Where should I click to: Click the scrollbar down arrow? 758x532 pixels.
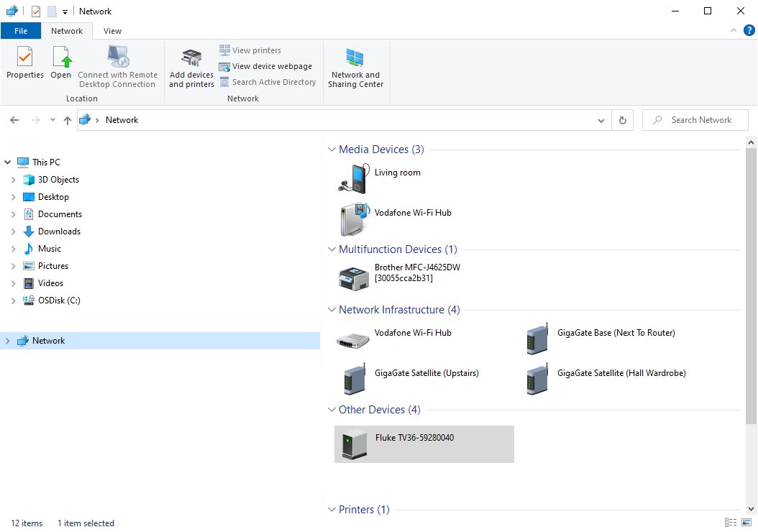click(751, 509)
